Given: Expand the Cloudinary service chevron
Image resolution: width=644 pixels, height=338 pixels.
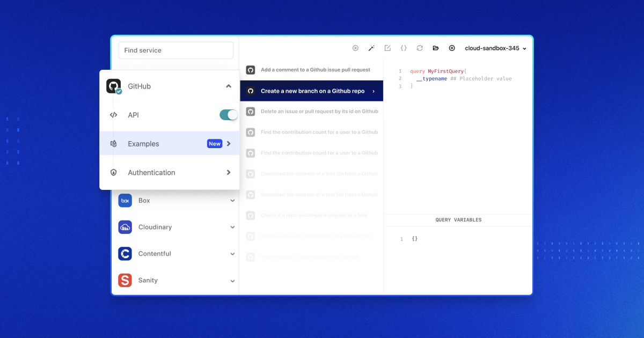Looking at the screenshot, I should 232,227.
